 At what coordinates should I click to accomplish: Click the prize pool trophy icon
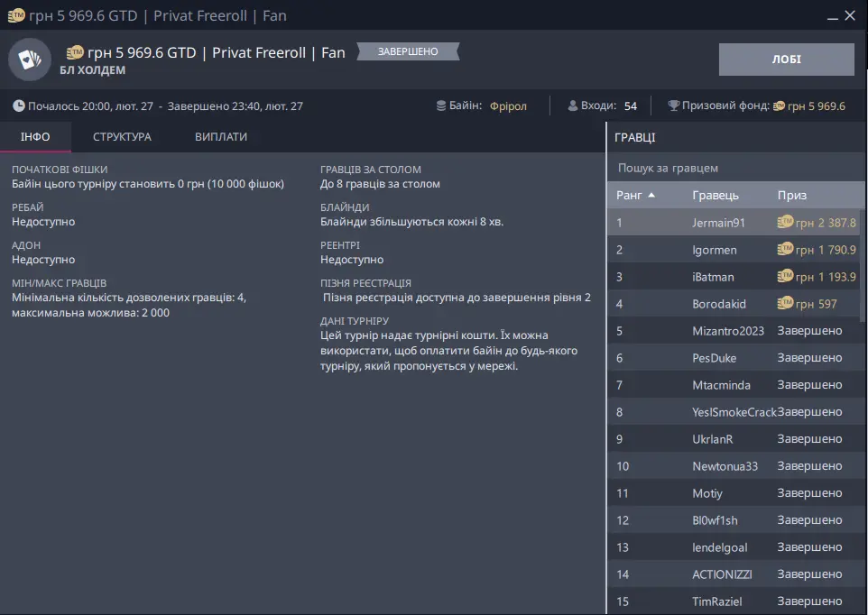coord(673,106)
